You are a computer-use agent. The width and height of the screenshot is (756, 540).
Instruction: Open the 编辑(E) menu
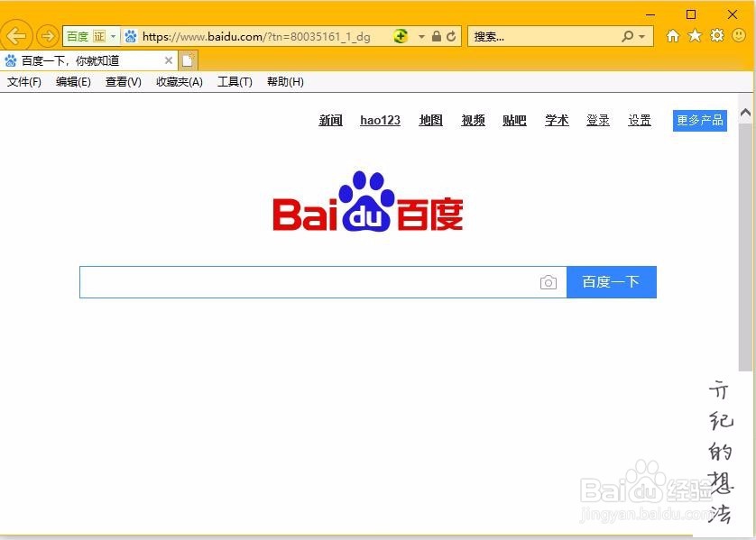click(x=73, y=82)
